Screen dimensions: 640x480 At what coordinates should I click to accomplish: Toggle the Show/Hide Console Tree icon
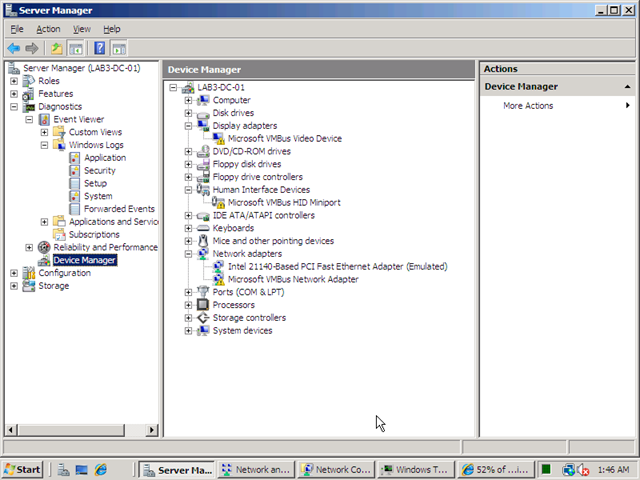pos(76,48)
